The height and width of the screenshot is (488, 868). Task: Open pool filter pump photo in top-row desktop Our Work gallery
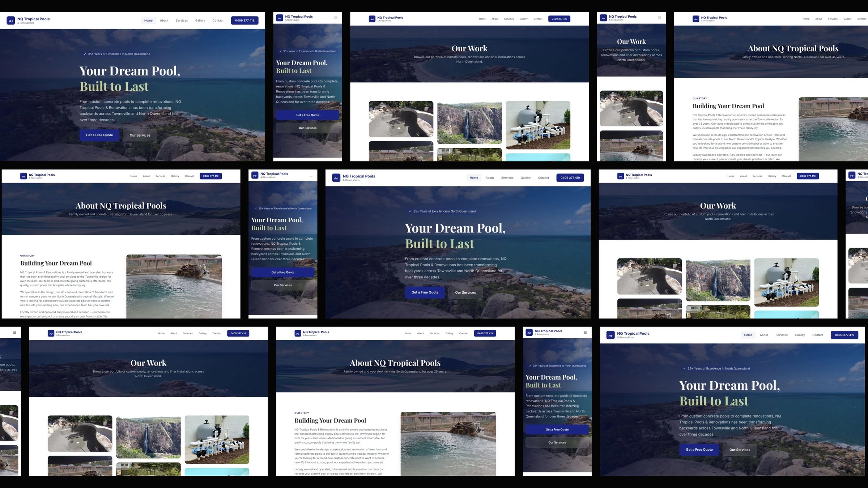coord(538,125)
